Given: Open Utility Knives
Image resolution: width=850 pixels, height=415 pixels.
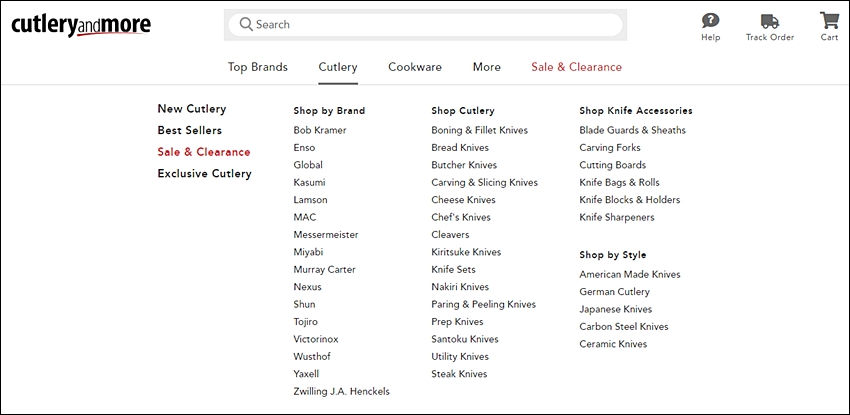Looking at the screenshot, I should 460,356.
